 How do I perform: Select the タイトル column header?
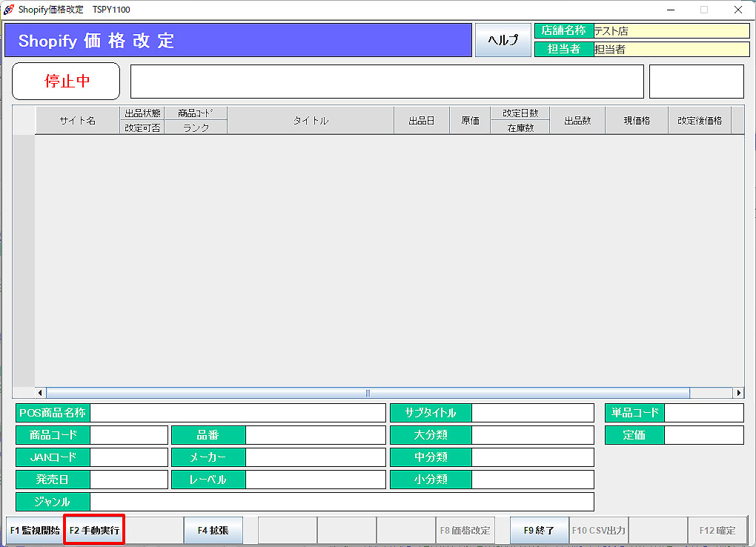click(x=310, y=120)
